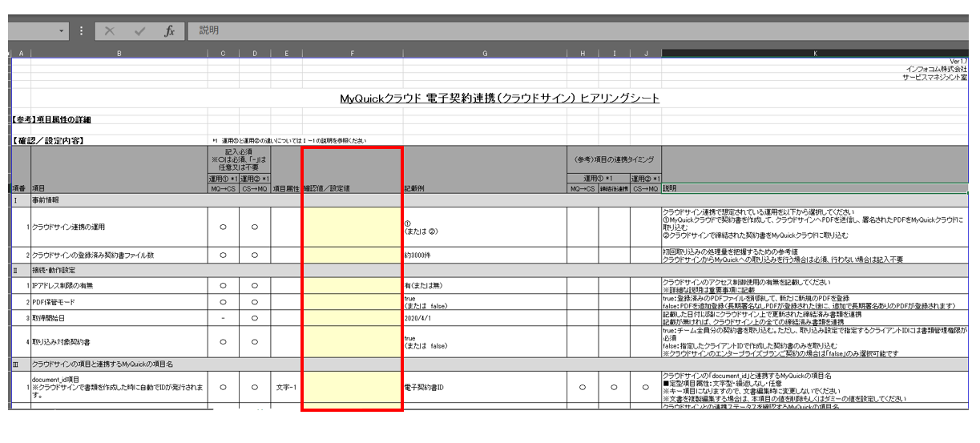The image size is (980, 443).
Task: Click the yellow input cell for 取得開始日
Action: pos(352,318)
